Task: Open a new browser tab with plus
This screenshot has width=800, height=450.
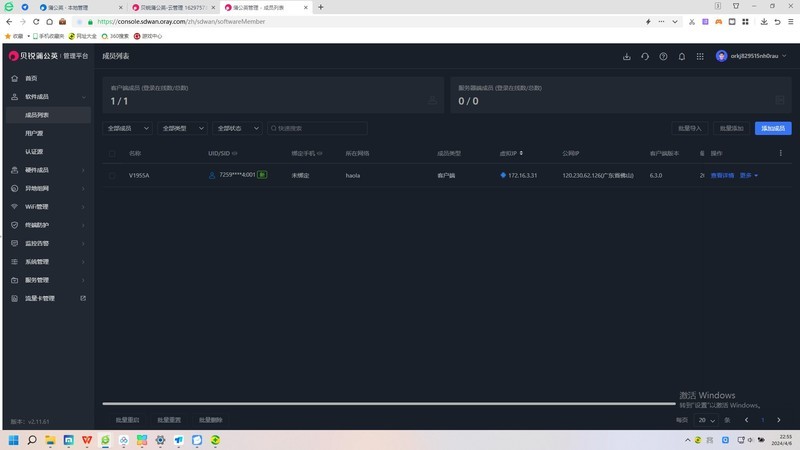Action: [320, 7]
